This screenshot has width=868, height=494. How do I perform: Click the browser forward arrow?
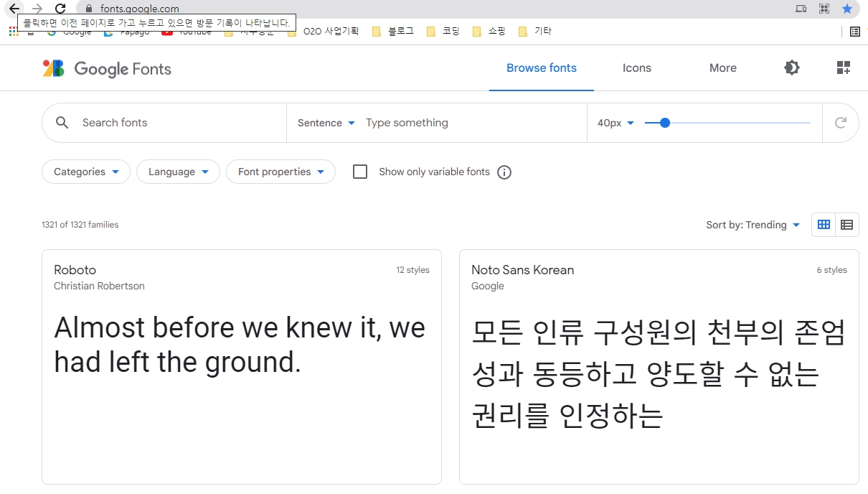(37, 9)
